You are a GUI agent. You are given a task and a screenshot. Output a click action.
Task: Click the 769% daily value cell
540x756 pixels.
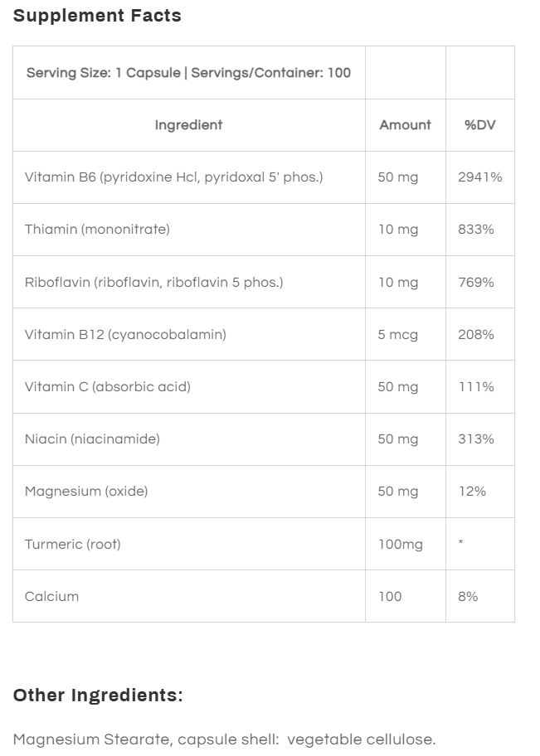pos(475,282)
